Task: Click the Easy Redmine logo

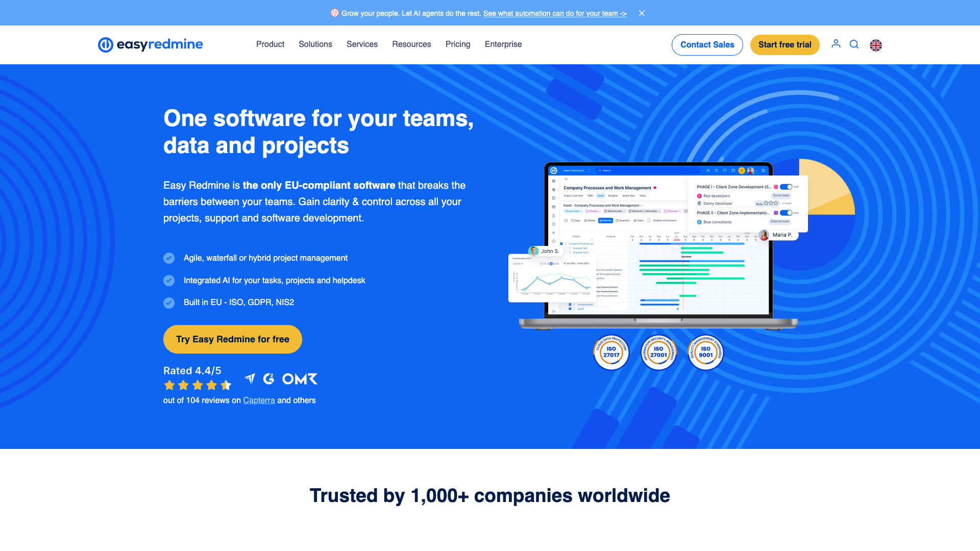Action: 150,44
